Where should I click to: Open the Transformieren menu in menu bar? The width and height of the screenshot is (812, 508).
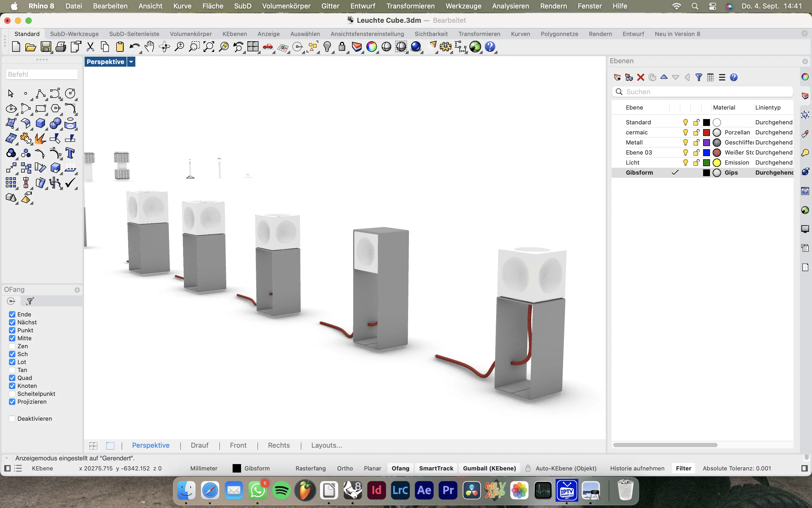410,6
